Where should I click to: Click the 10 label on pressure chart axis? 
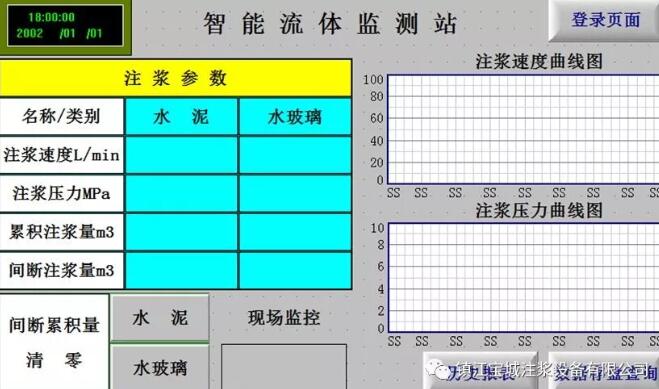pyautogui.click(x=377, y=228)
